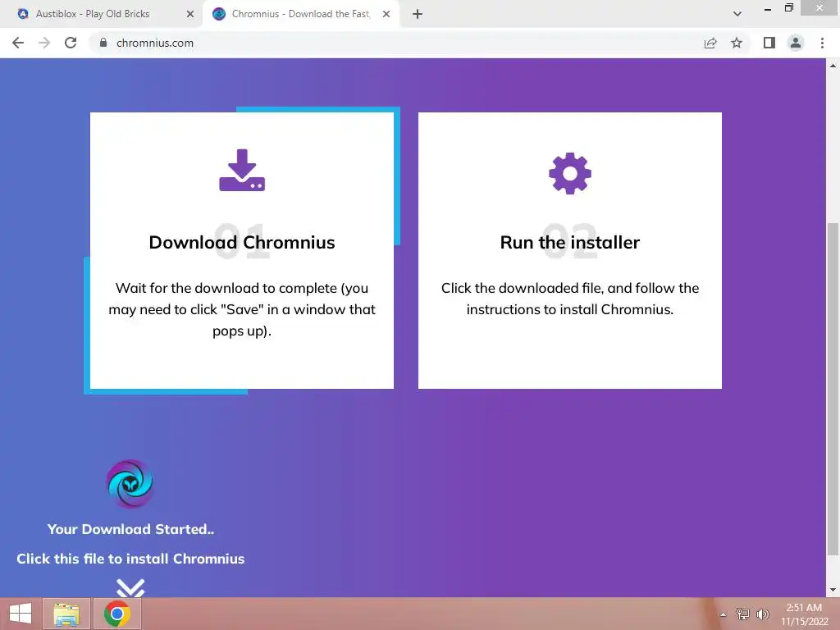Click the Chrome icon in the taskbar
This screenshot has height=630, width=840.
(117, 614)
